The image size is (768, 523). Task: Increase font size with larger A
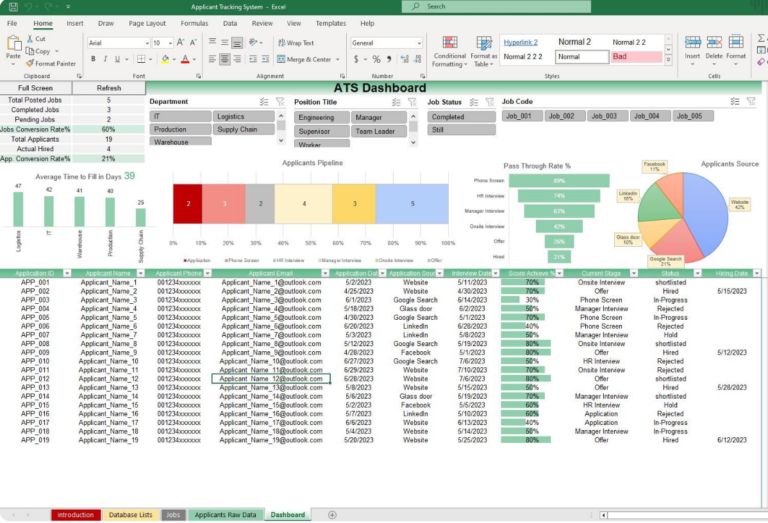click(x=181, y=43)
